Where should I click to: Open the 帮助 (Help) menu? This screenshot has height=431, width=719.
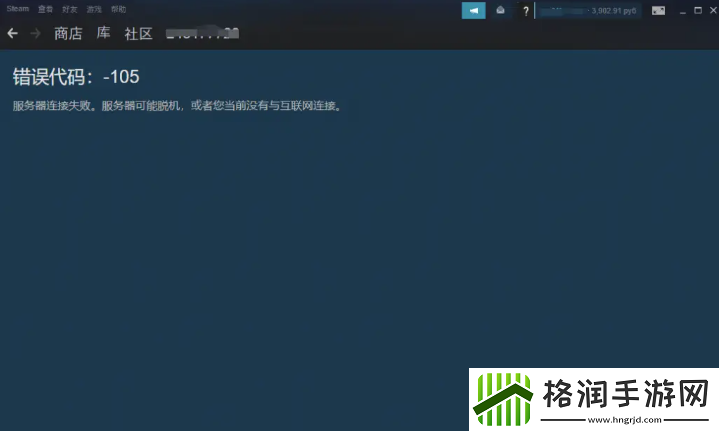click(118, 9)
